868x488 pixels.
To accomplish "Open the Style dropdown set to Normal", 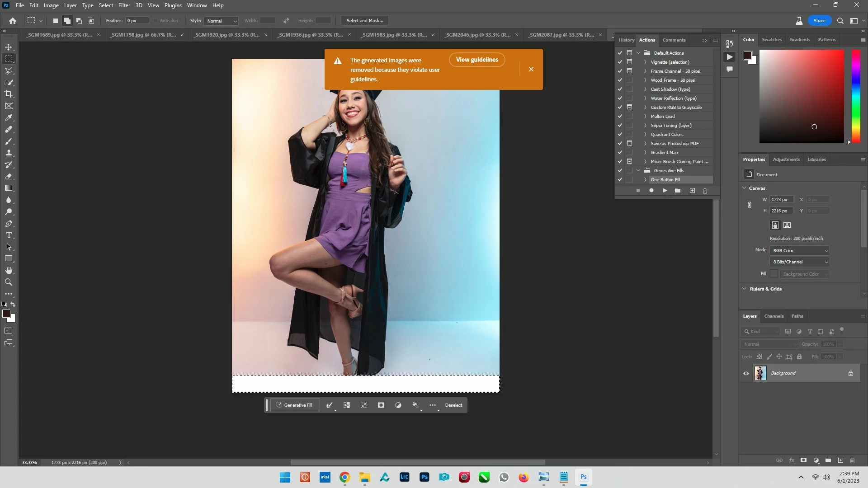I will click(x=221, y=21).
